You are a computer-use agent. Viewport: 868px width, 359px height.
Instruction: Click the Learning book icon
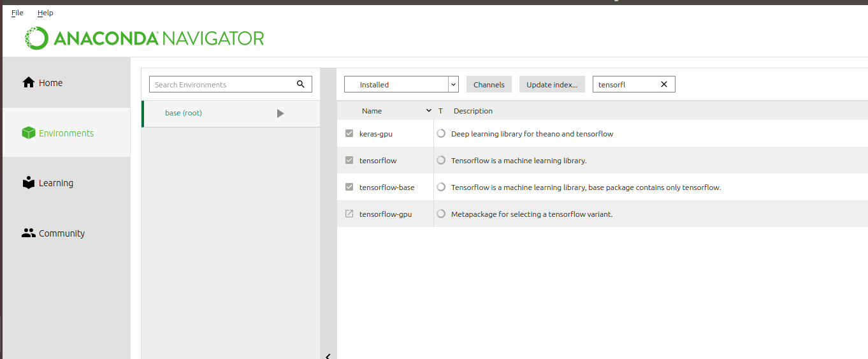click(28, 183)
